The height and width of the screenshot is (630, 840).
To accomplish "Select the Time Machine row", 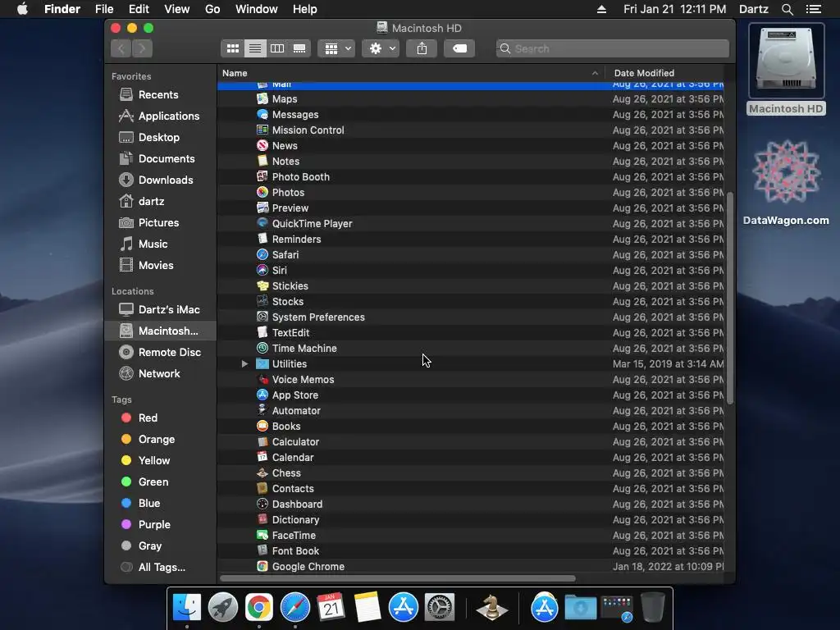I will click(470, 348).
